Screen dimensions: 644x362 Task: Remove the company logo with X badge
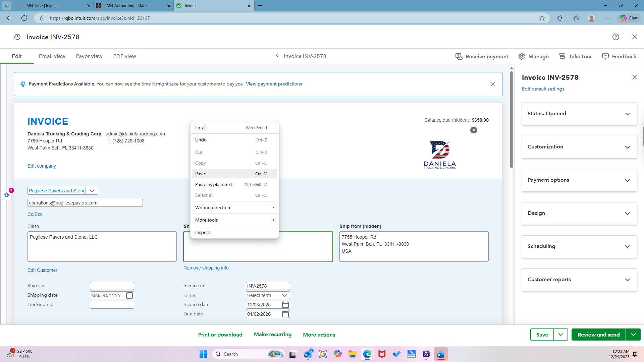(x=473, y=130)
